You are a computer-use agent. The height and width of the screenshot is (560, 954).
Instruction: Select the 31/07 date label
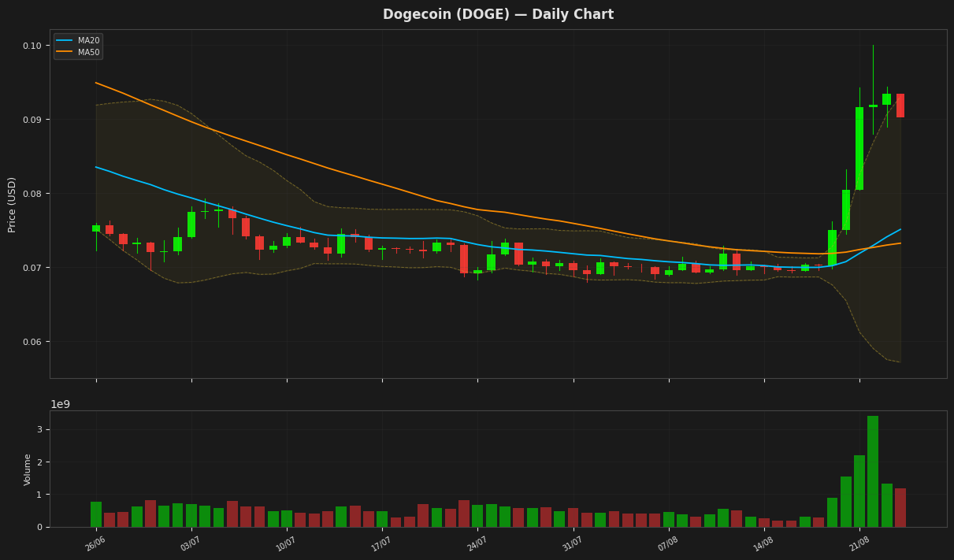tap(573, 543)
